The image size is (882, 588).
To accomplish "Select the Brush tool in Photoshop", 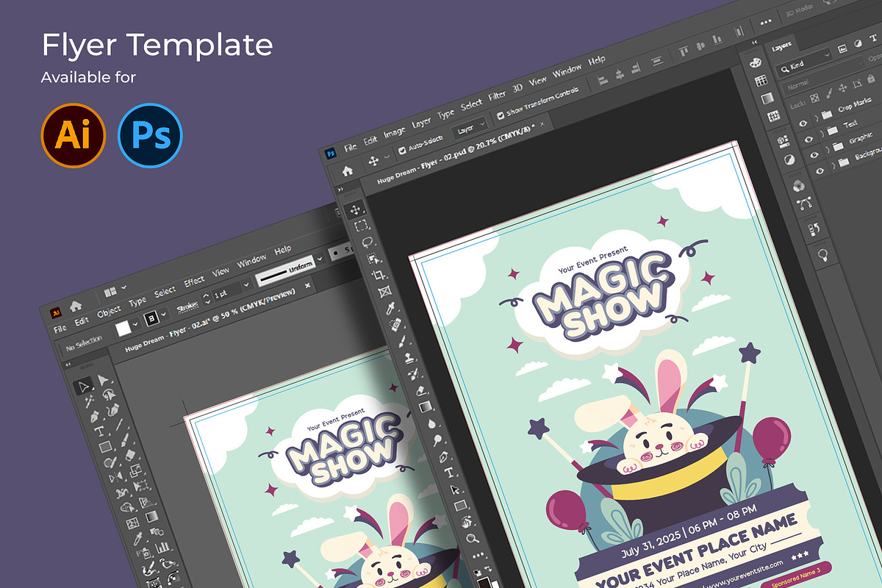I will [x=403, y=340].
